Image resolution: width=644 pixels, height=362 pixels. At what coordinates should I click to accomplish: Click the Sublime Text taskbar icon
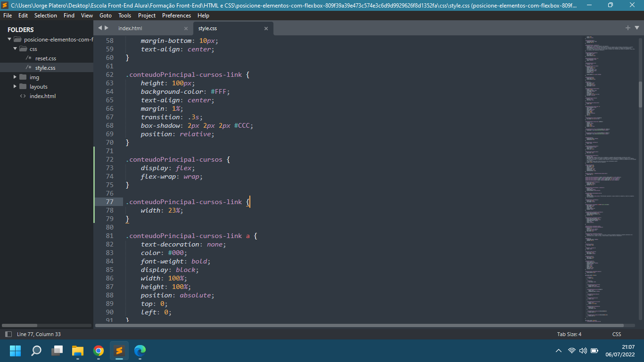(x=119, y=351)
